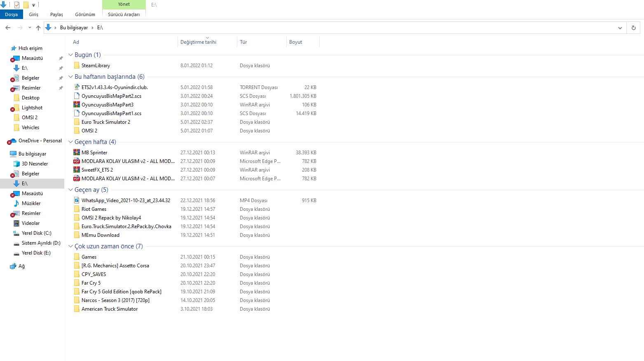The height and width of the screenshot is (361, 644).
Task: Open Lightshot in quick access
Action: (32, 108)
